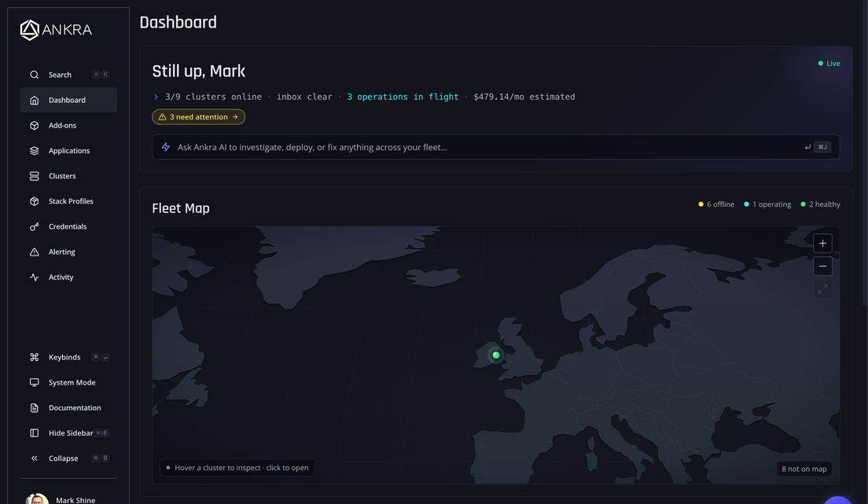Image resolution: width=868 pixels, height=504 pixels.
Task: Open Mark Shine user profile
Action: point(68,498)
